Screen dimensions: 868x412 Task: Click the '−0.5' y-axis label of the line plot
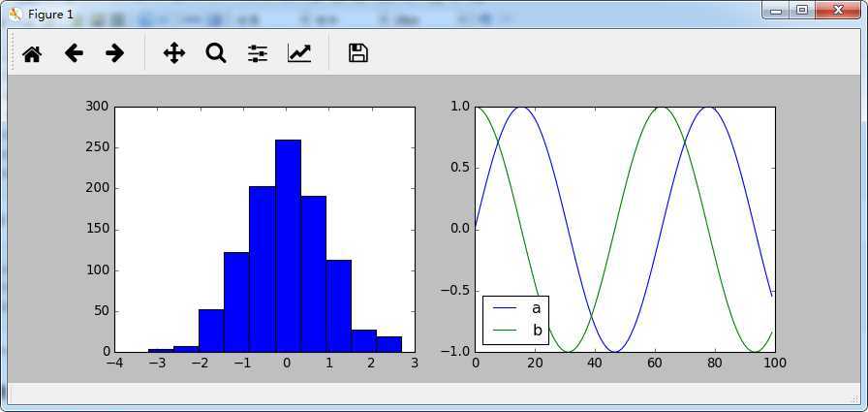click(455, 291)
